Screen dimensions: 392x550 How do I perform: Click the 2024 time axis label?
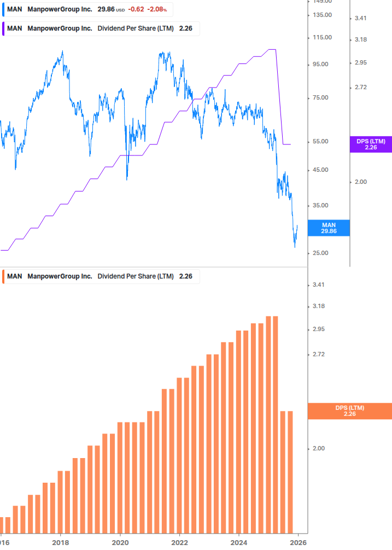(239, 543)
